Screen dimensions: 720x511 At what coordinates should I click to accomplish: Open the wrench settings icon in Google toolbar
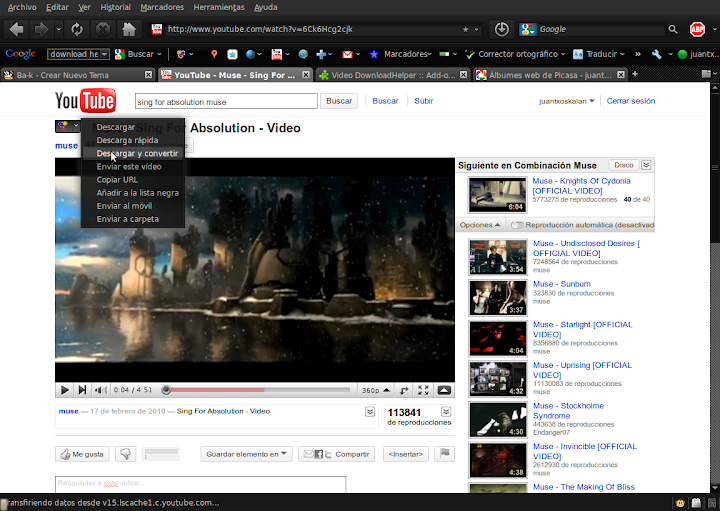(657, 54)
